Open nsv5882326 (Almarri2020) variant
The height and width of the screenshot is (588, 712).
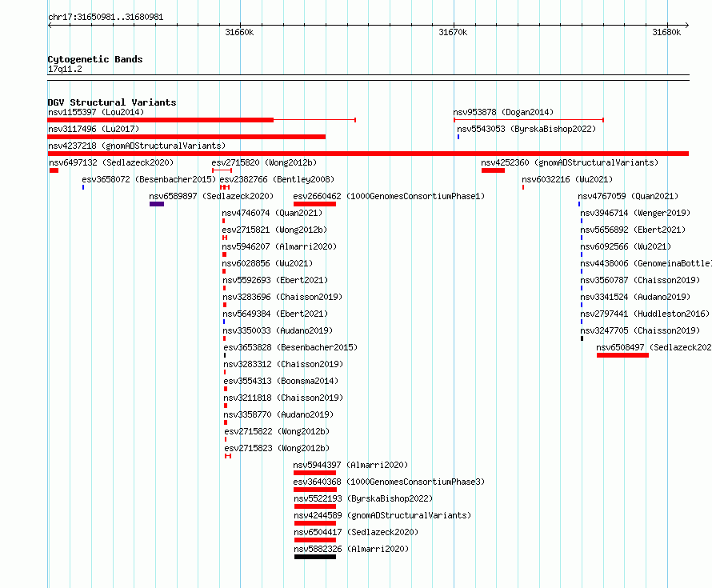pyautogui.click(x=351, y=549)
